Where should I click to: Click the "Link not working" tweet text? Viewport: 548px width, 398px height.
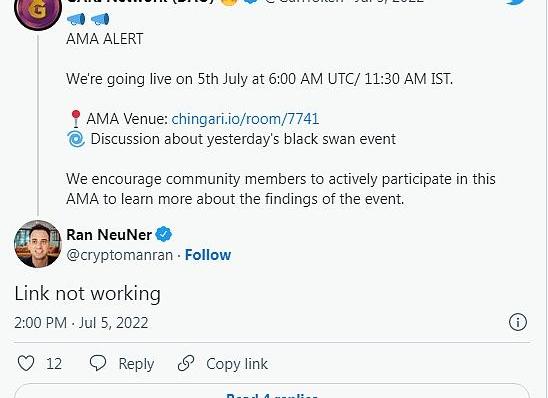88,294
